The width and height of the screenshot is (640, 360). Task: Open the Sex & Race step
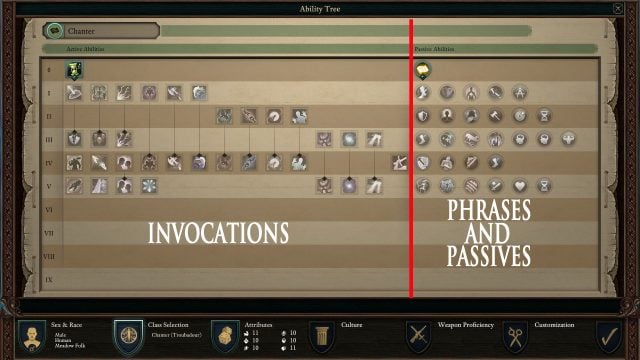[32, 337]
